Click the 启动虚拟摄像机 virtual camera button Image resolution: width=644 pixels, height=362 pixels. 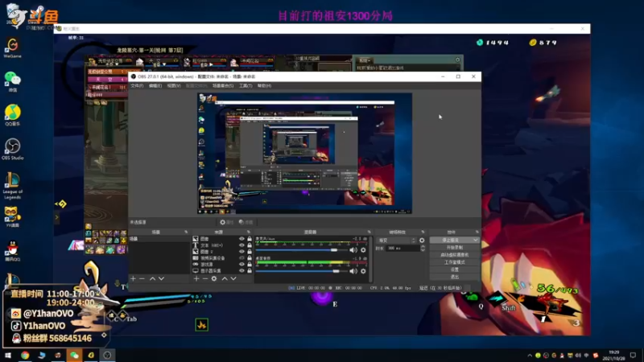pos(454,255)
